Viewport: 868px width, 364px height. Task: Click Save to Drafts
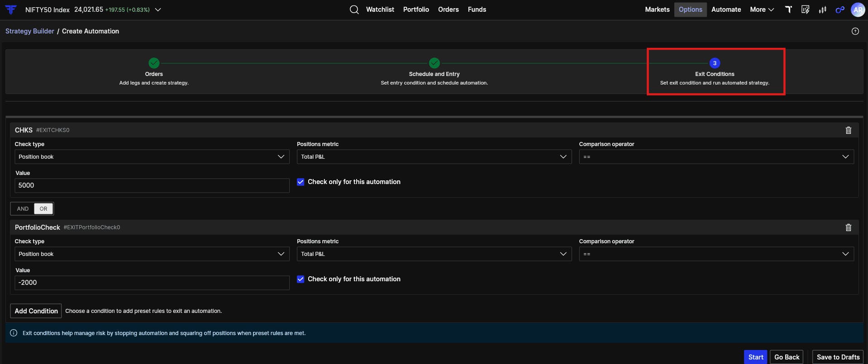click(838, 357)
